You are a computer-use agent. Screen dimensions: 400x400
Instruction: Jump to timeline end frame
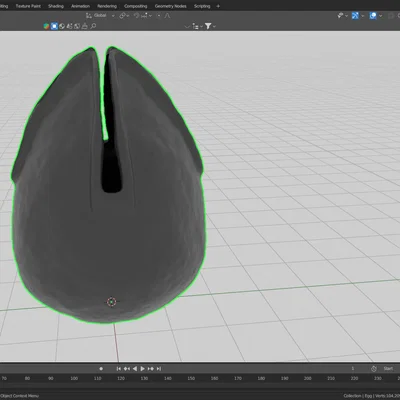coord(159,369)
